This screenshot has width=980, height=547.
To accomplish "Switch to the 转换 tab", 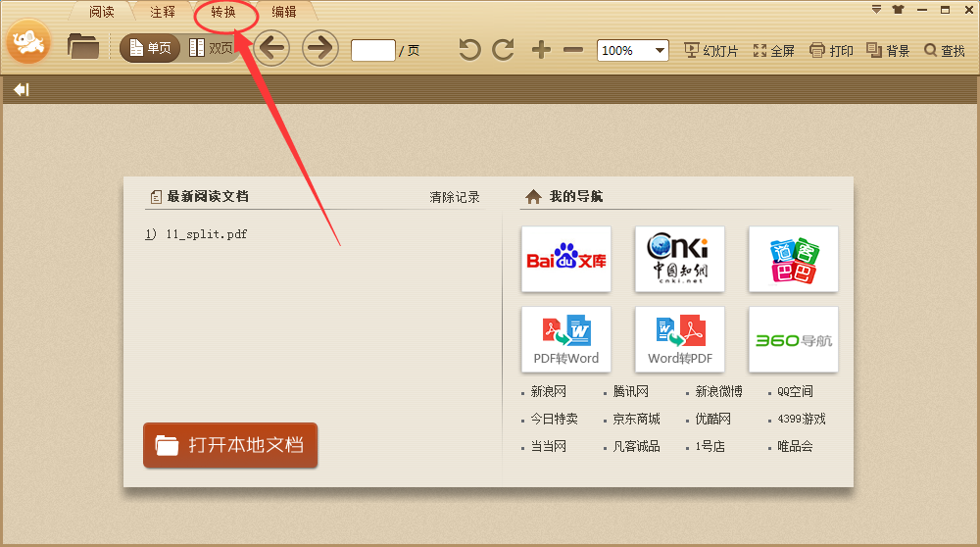I will [x=223, y=12].
